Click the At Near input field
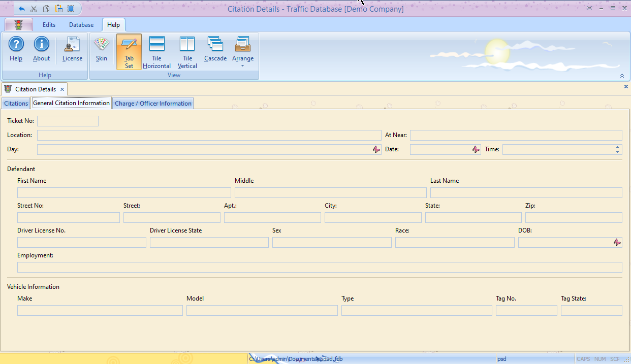 (x=516, y=135)
